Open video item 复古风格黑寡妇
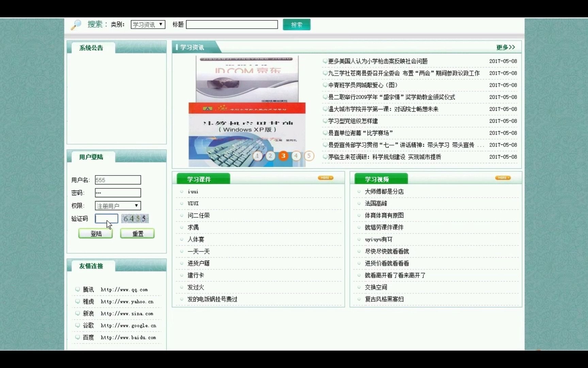 coord(384,299)
